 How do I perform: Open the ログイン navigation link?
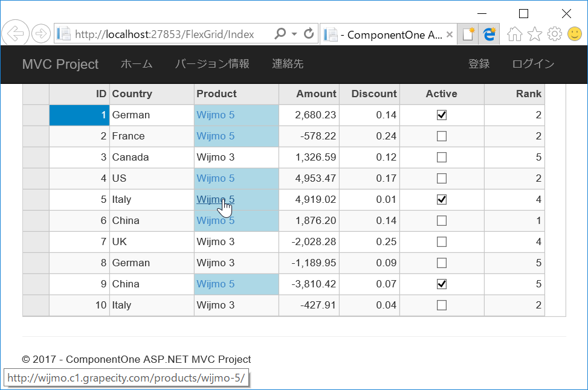533,64
